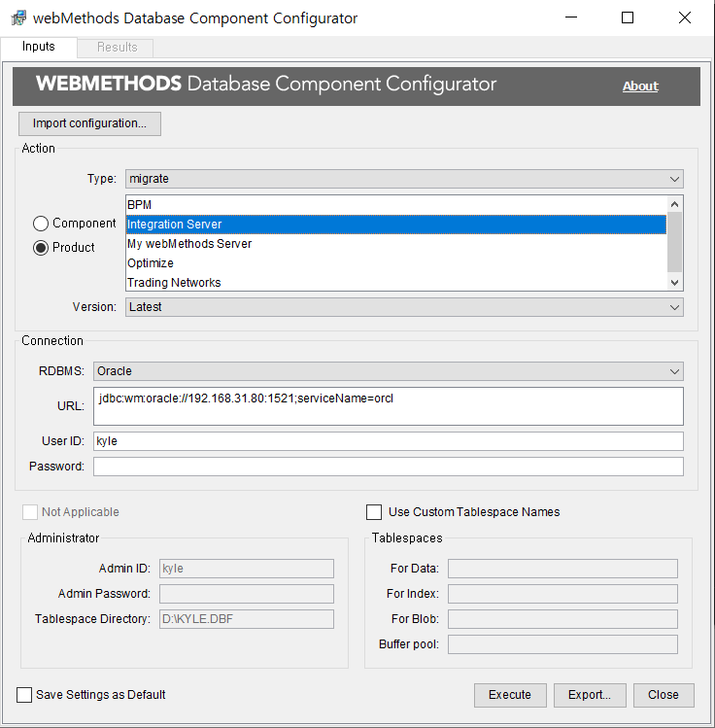Open the RDBMS dropdown showing Oracle
This screenshot has width=715, height=728.
pyautogui.click(x=389, y=371)
